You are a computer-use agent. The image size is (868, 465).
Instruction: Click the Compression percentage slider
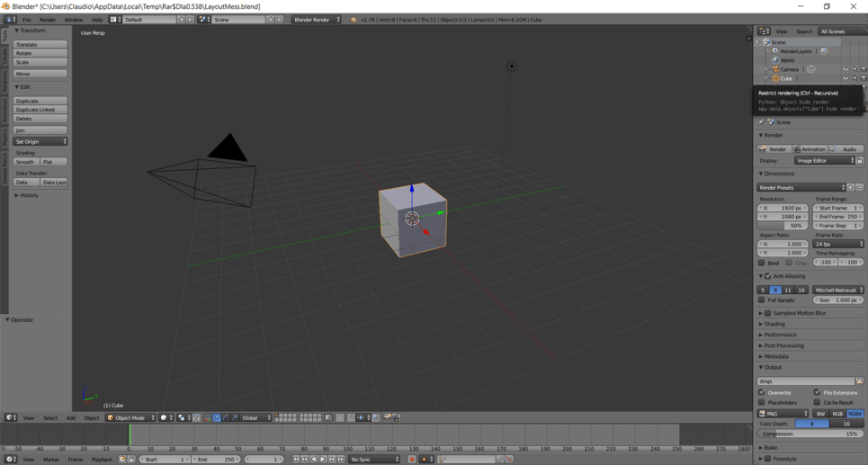pyautogui.click(x=810, y=434)
